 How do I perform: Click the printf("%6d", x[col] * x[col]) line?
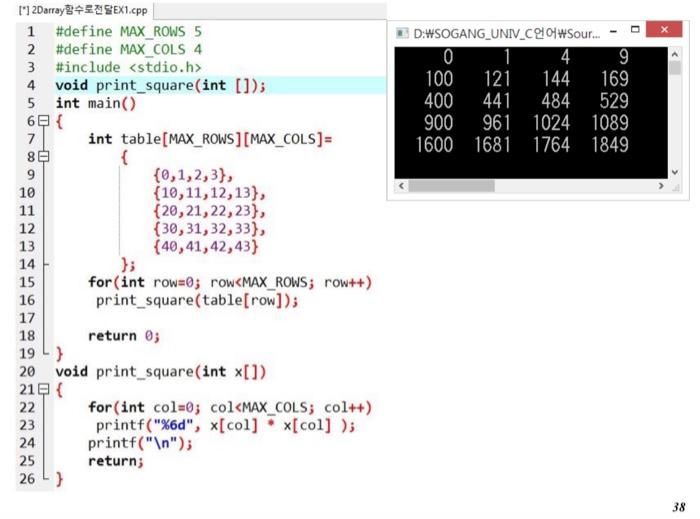pyautogui.click(x=225, y=425)
